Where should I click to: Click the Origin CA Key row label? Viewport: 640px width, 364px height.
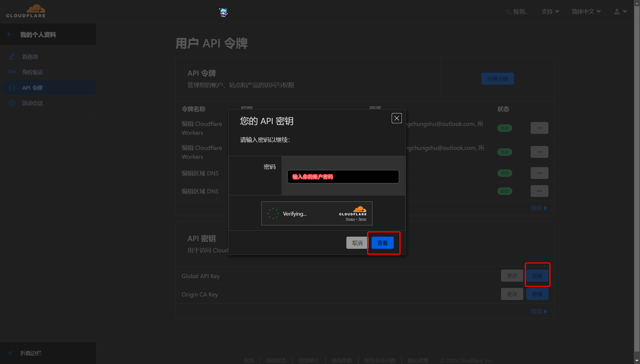pos(200,294)
